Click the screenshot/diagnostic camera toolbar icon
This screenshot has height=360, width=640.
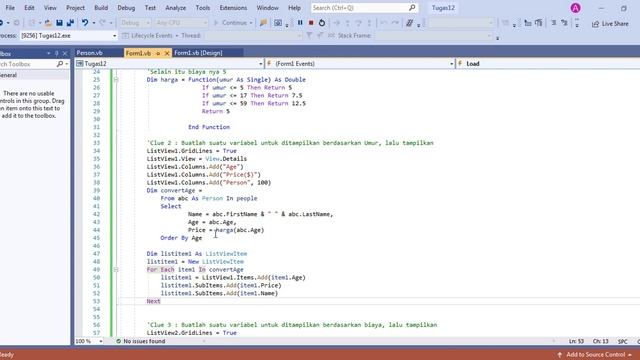pos(278,23)
